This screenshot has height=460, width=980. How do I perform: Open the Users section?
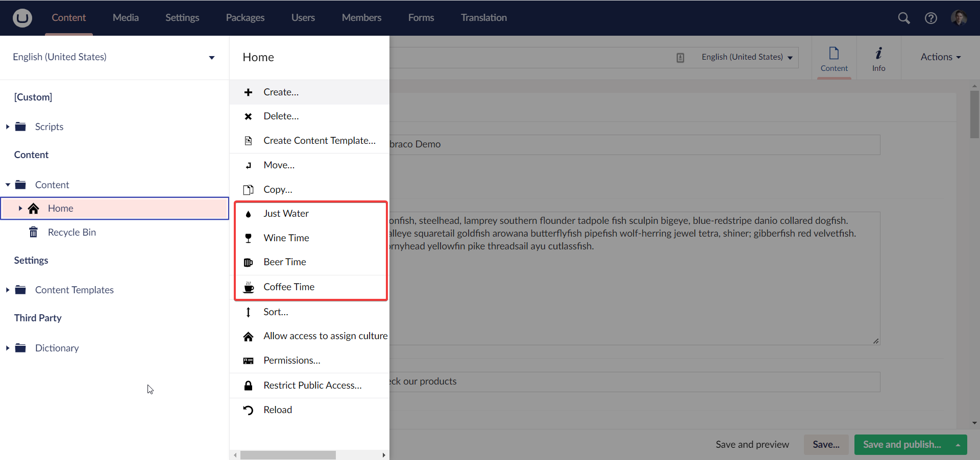303,18
